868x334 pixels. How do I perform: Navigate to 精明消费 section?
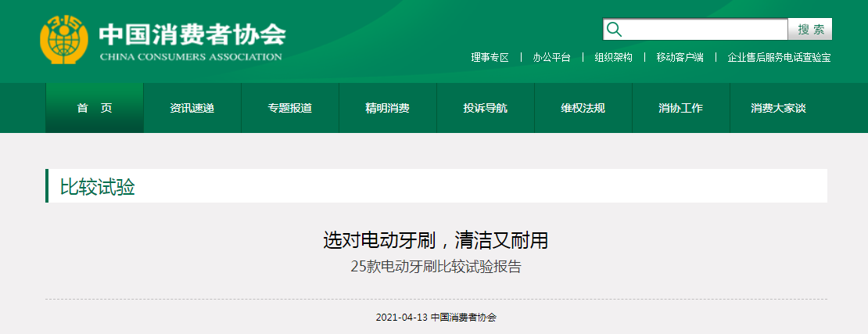coord(387,108)
